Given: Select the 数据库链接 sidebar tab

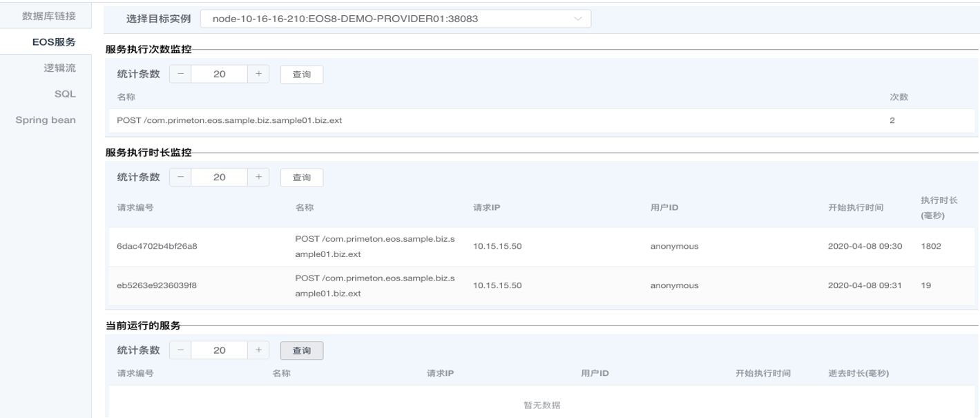Looking at the screenshot, I should (x=48, y=16).
